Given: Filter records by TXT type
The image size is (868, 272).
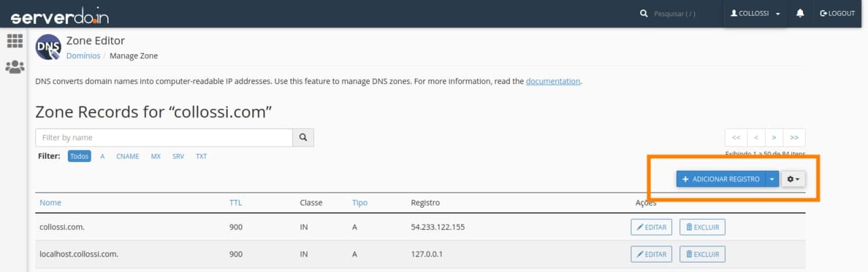Looking at the screenshot, I should [x=201, y=156].
